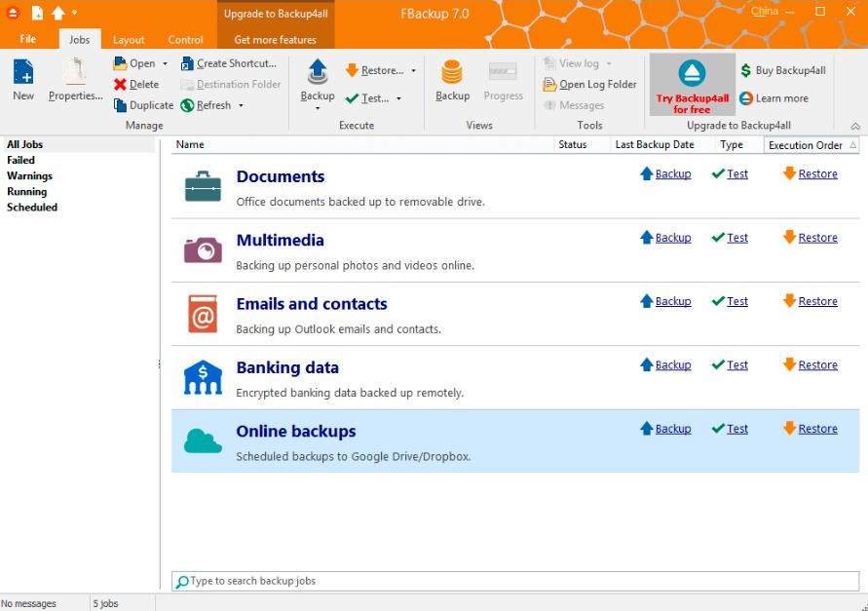The width and height of the screenshot is (868, 611).
Task: Click the New backup job icon
Action: [x=23, y=73]
